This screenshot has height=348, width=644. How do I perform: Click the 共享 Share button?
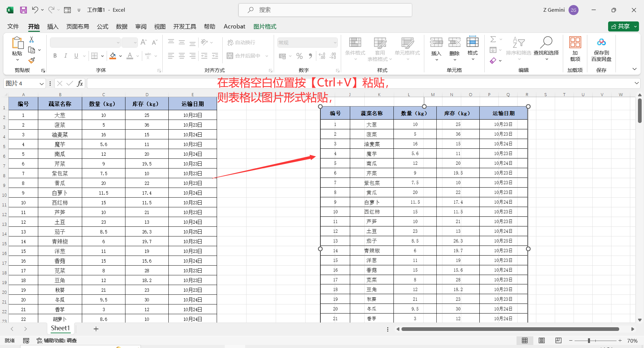point(621,26)
